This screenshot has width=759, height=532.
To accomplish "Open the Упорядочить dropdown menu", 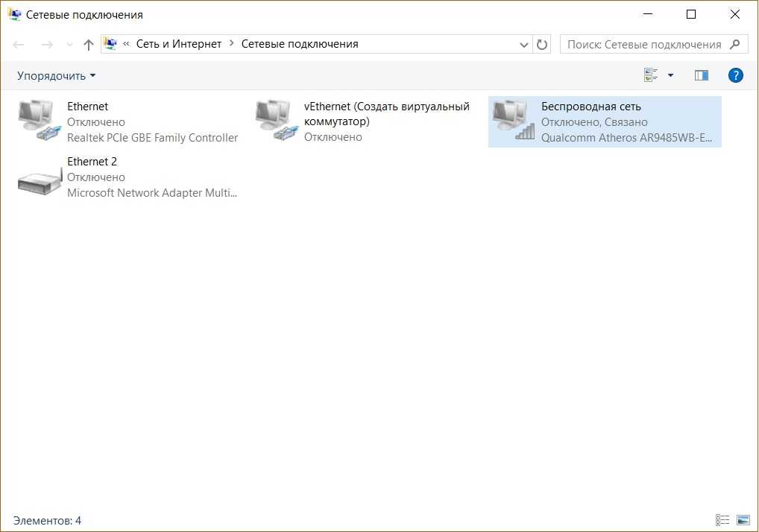I will pyautogui.click(x=57, y=75).
